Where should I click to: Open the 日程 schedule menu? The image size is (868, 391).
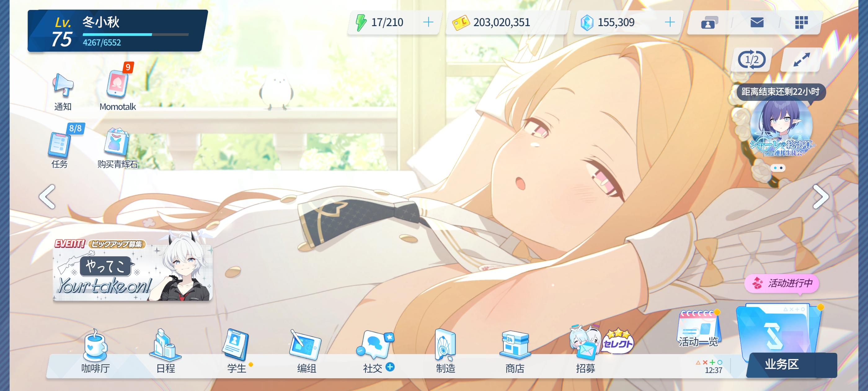(x=166, y=352)
